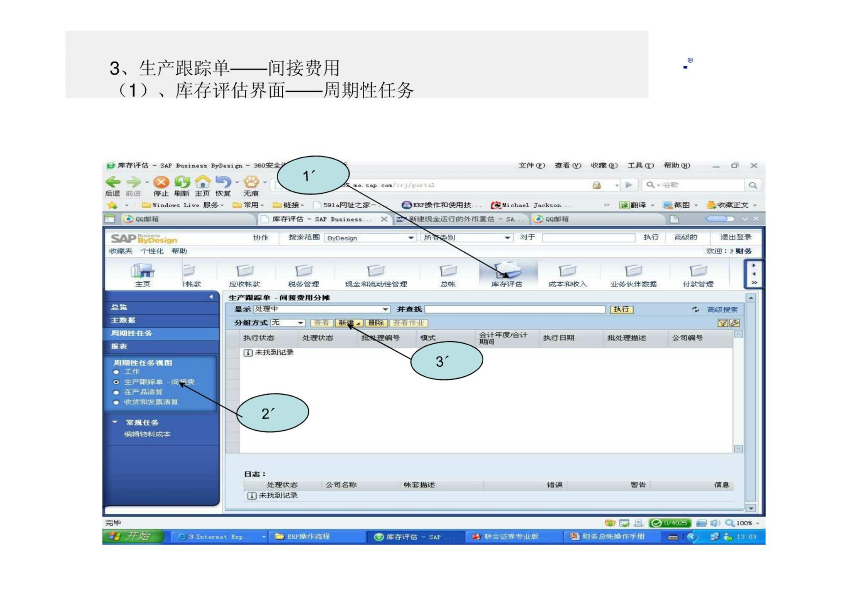
Task: Click the 删除 button
Action: [376, 323]
